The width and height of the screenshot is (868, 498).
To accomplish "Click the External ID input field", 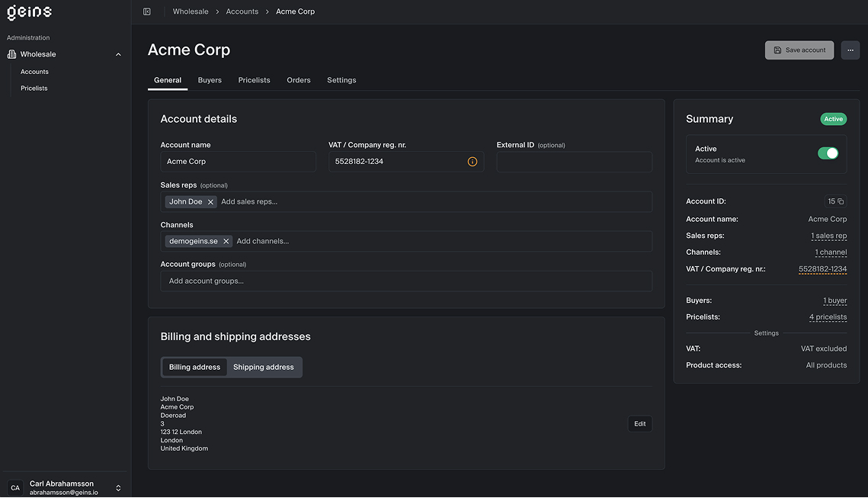I will coord(574,162).
